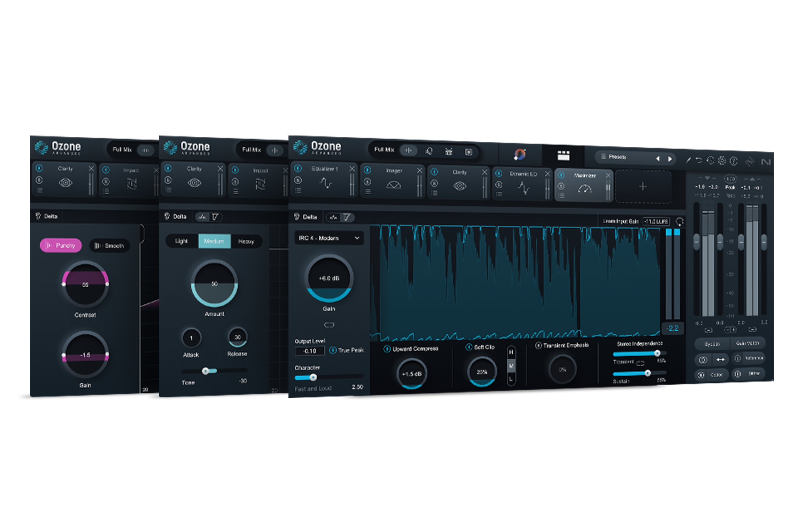The image size is (798, 532).
Task: Toggle power on Dynamic EQ module
Action: point(499,174)
